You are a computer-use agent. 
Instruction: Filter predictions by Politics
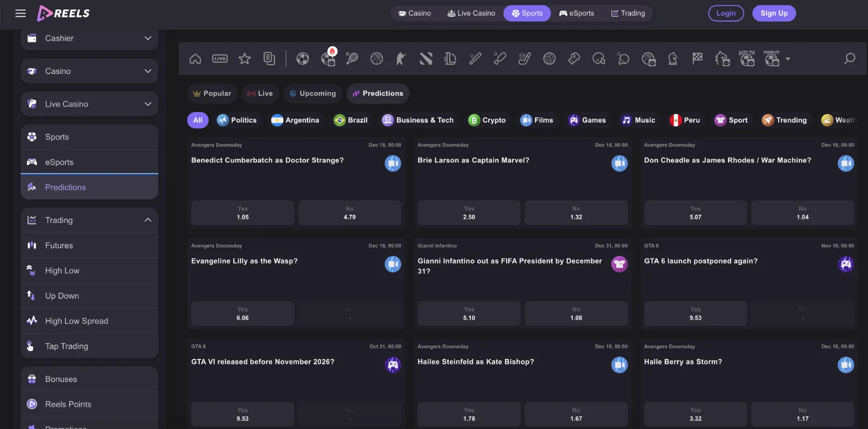(x=237, y=120)
